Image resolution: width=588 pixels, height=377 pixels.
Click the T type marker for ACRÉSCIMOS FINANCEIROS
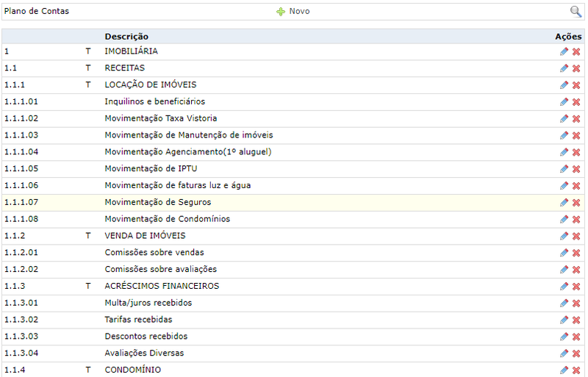pyautogui.click(x=87, y=286)
